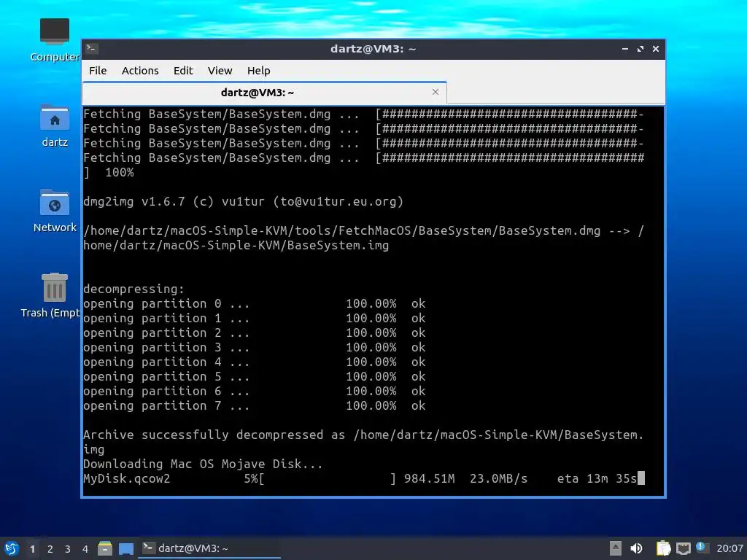
Task: Click the 'dmg2img v1.6.7' line
Action: click(243, 201)
